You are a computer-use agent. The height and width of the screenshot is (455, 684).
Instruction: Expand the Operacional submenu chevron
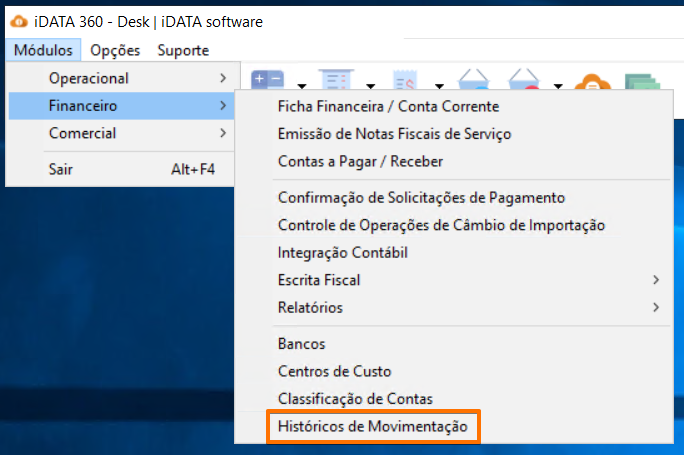[x=223, y=78]
